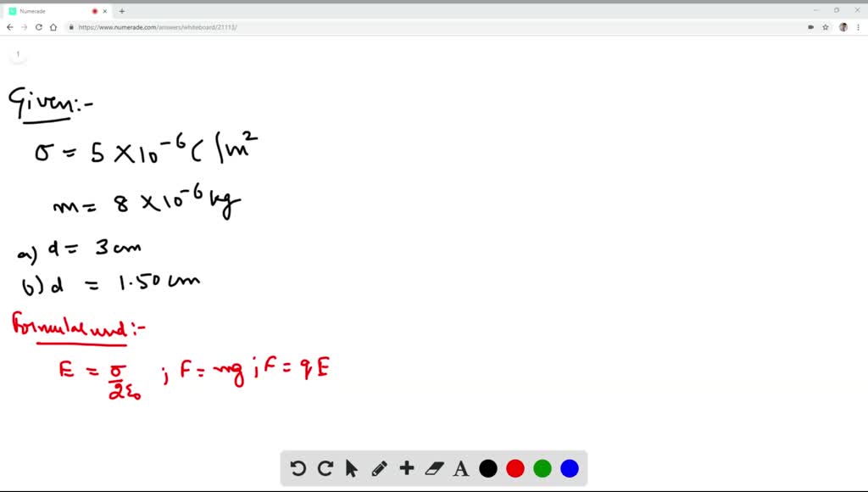This screenshot has width=868, height=492.
Task: Click the plus icon to add content
Action: 406,468
